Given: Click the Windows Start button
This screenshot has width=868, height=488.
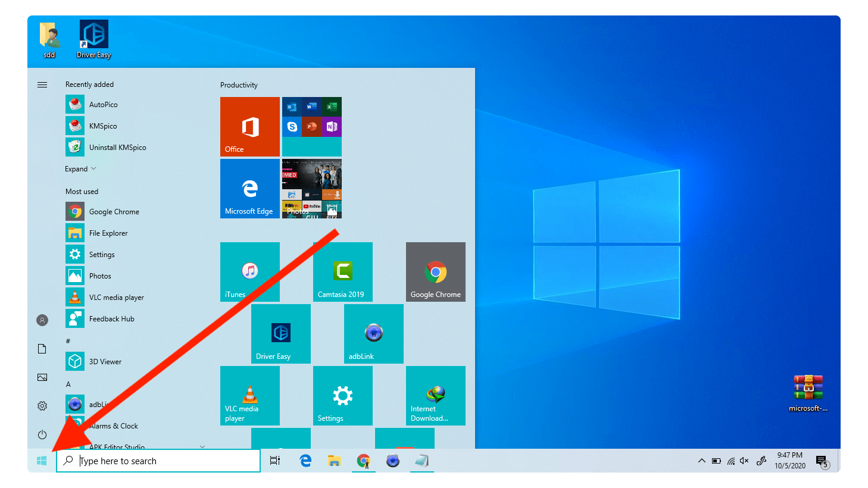Looking at the screenshot, I should [42, 461].
